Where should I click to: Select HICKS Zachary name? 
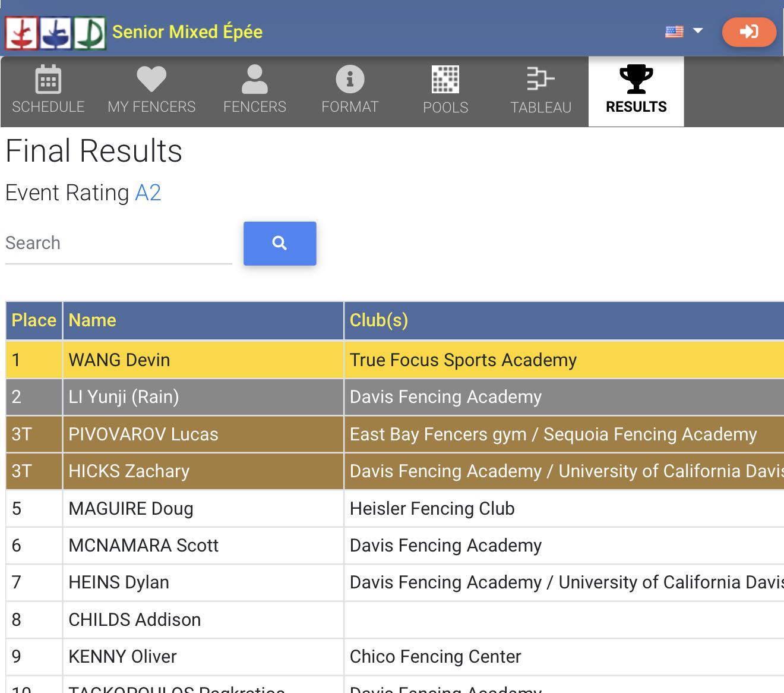pyautogui.click(x=129, y=471)
